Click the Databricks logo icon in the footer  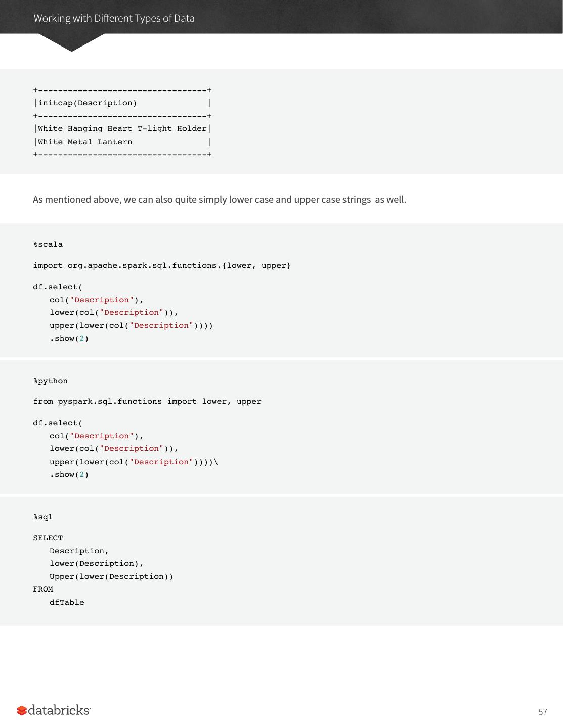[22, 711]
